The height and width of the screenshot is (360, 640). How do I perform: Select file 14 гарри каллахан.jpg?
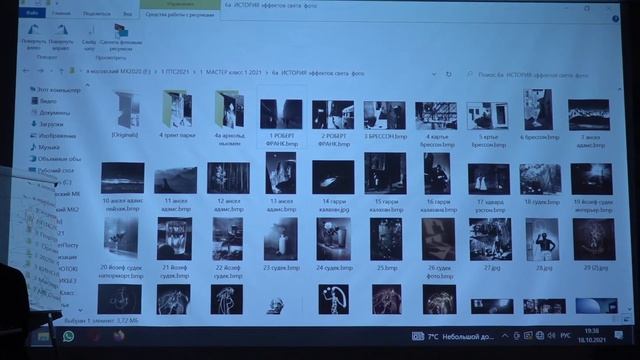coord(333,187)
